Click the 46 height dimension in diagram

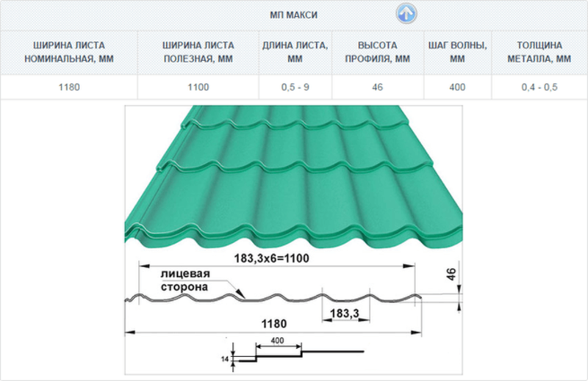point(451,275)
